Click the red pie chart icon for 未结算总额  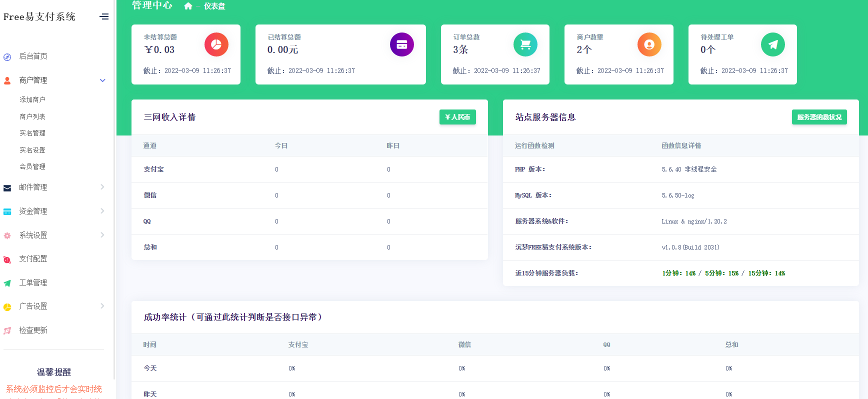tap(216, 44)
